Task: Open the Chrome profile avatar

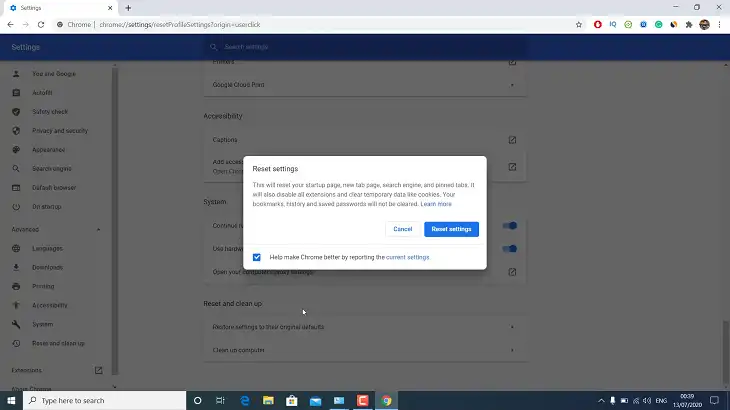Action: click(x=704, y=25)
